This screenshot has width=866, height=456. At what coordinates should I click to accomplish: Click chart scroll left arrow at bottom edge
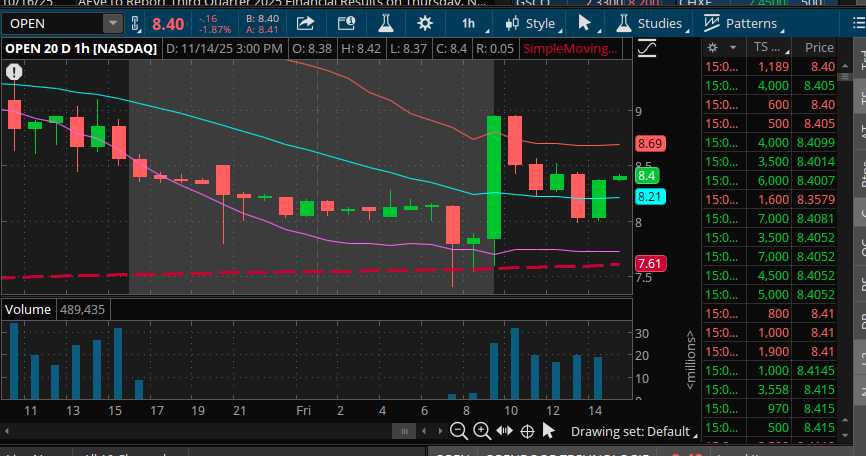[7, 431]
